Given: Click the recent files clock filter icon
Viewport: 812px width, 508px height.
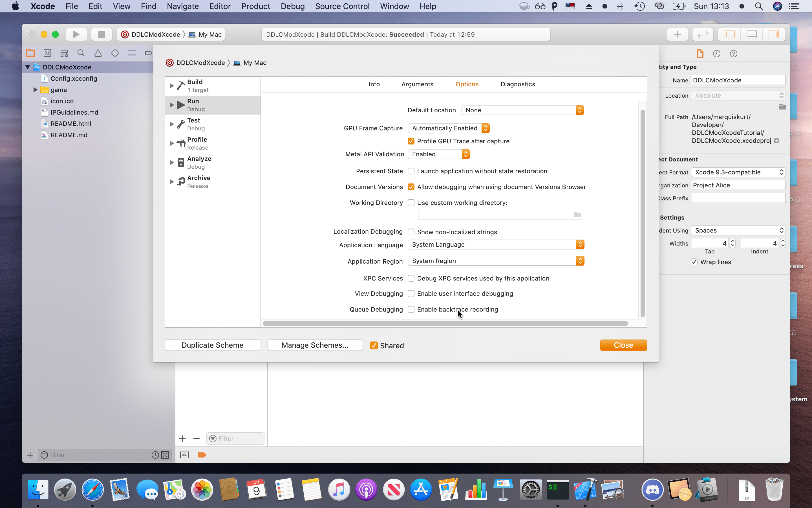Looking at the screenshot, I should (155, 455).
